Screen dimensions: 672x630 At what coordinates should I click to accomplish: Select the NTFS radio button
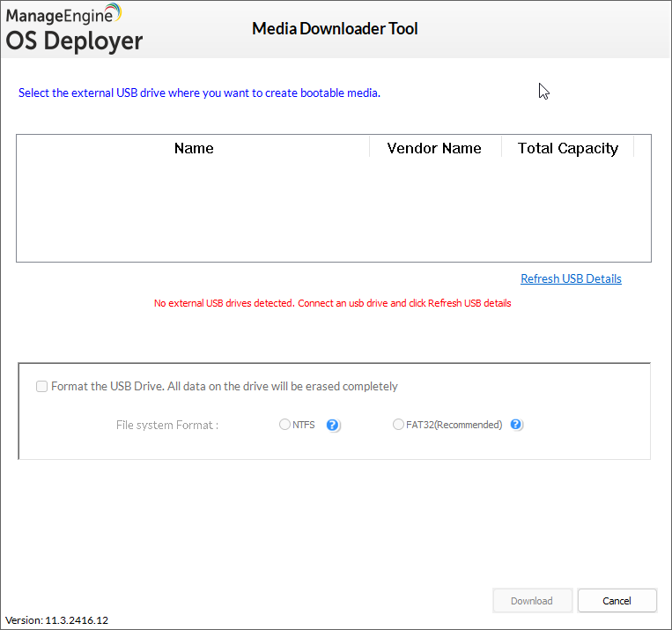(x=284, y=425)
